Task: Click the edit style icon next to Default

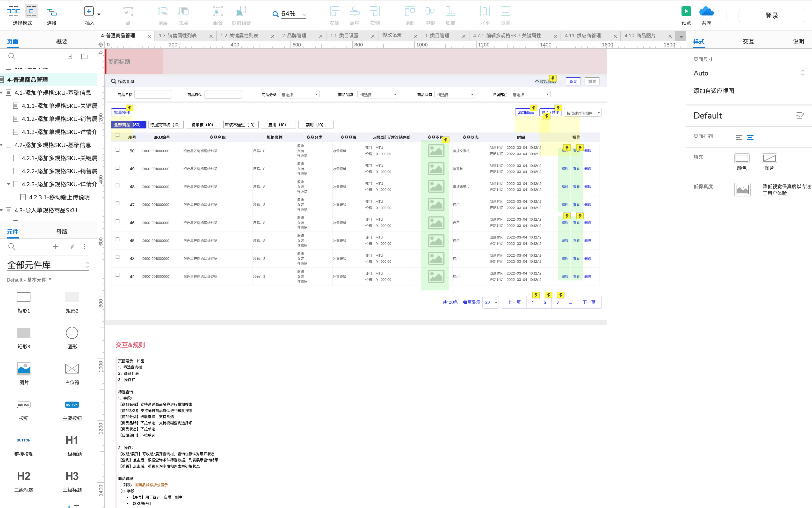Action: tap(800, 116)
